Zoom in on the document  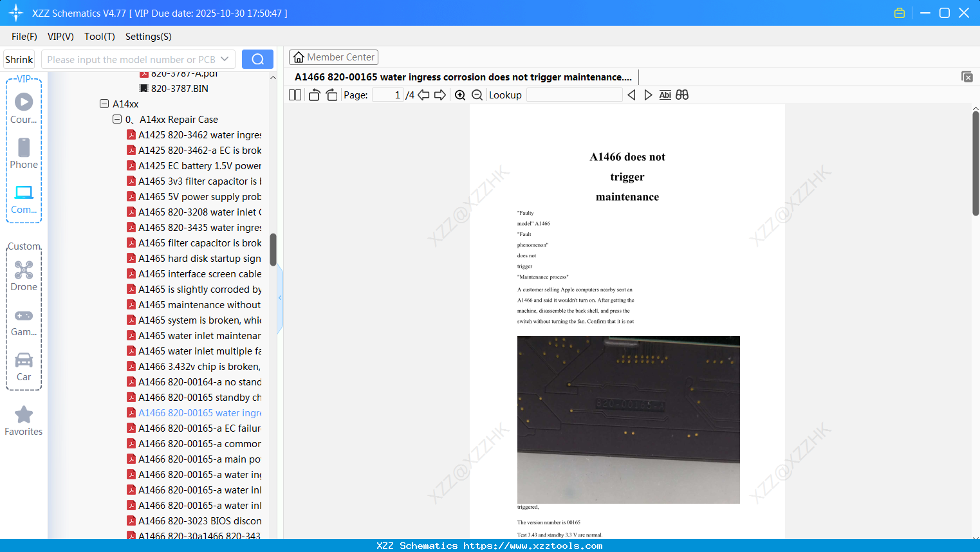[460, 95]
